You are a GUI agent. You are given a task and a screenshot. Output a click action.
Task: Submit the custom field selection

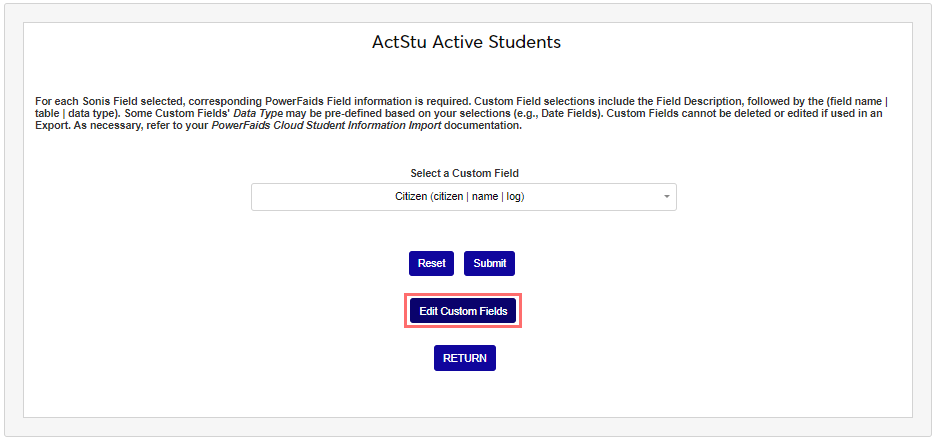coord(489,263)
